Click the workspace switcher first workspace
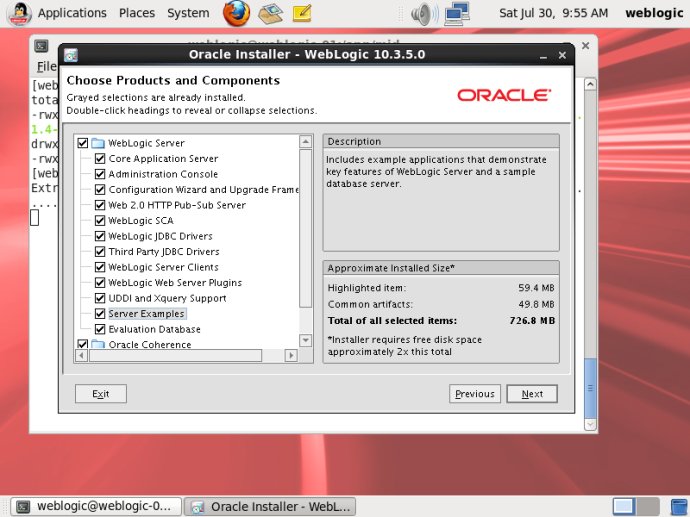 pos(624,506)
